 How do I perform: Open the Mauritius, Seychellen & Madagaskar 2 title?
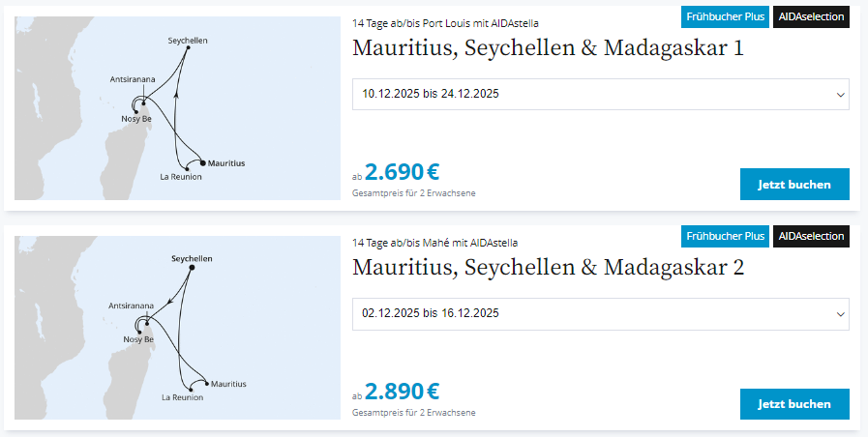coord(548,268)
